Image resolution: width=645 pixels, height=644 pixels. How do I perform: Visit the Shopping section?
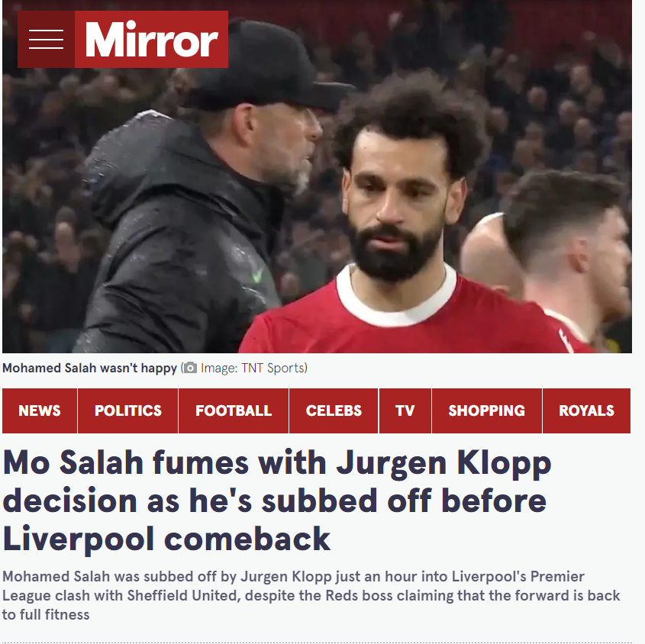(487, 411)
